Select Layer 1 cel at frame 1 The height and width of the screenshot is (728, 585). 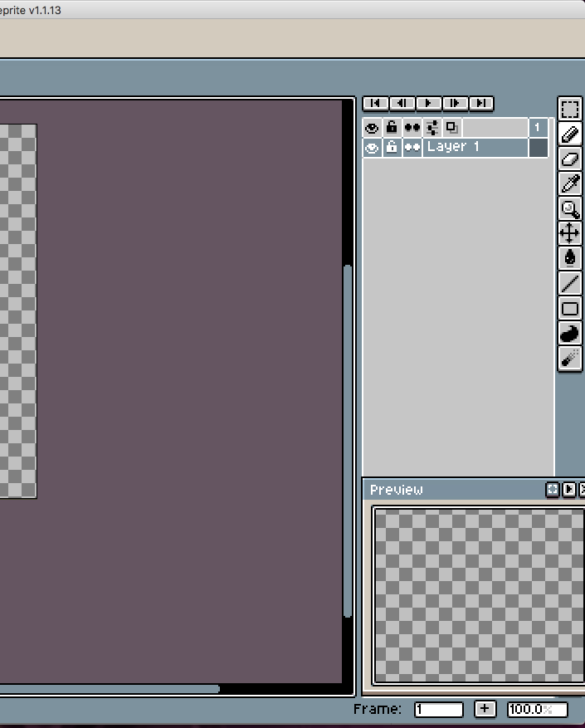pos(538,148)
